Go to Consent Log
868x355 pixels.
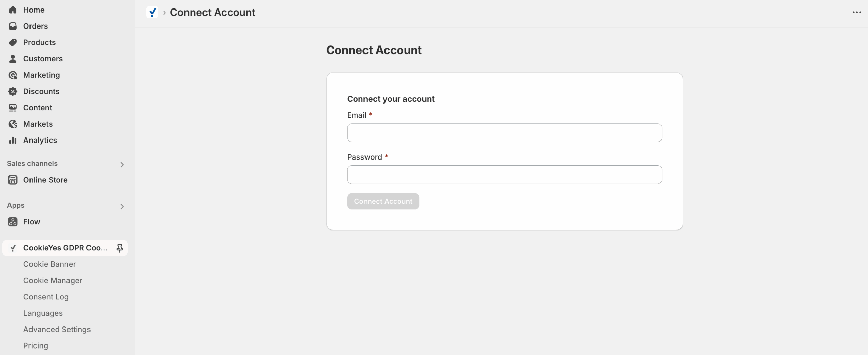click(46, 297)
